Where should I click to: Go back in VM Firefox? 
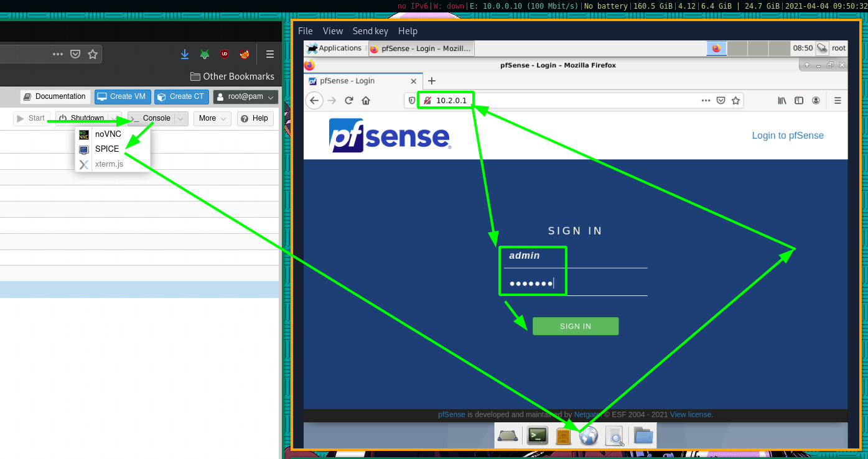click(315, 100)
